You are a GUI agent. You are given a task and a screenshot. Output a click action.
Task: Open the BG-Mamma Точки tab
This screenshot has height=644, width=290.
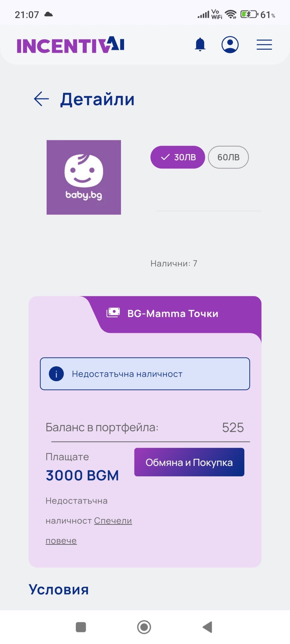point(173,314)
